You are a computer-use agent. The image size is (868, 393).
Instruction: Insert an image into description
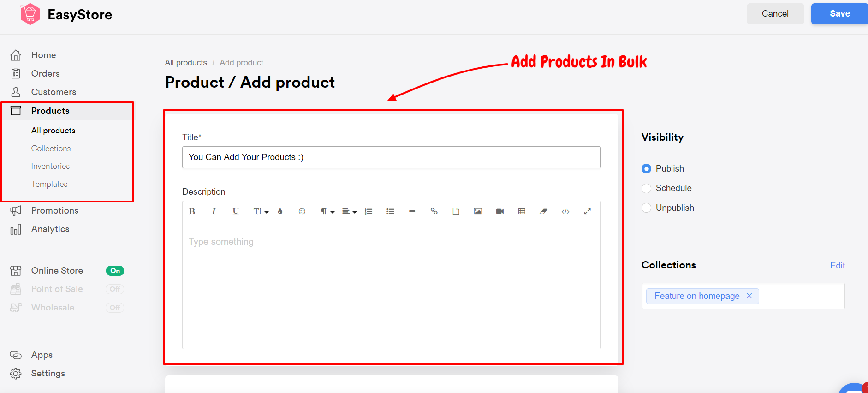[478, 211]
